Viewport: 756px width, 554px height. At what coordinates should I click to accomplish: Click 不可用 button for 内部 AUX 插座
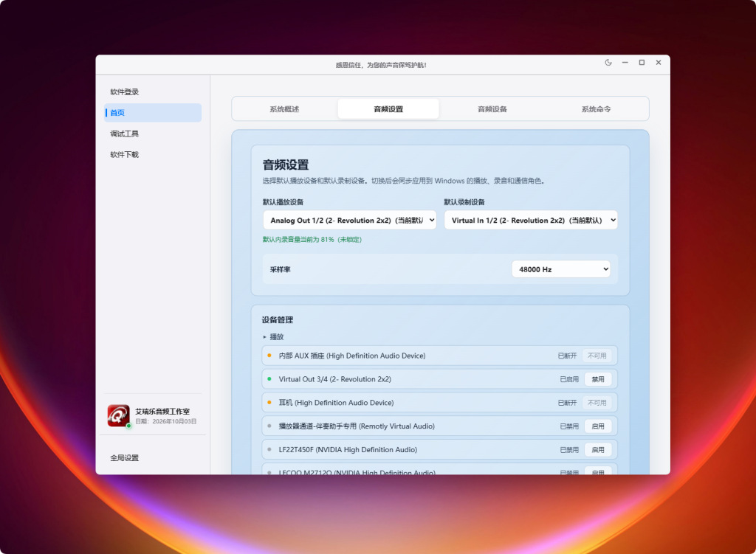click(x=597, y=356)
